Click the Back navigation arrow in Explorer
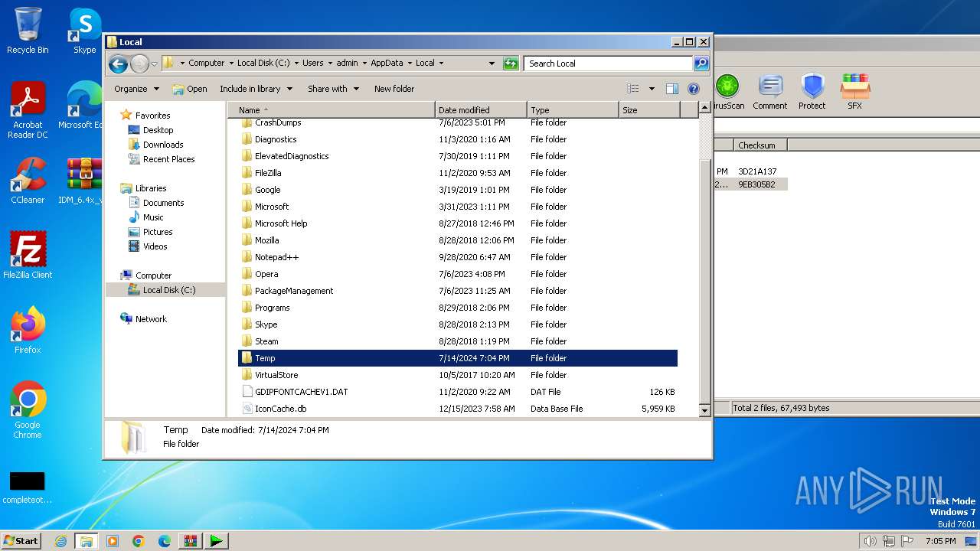The width and height of the screenshot is (980, 551). coord(118,64)
